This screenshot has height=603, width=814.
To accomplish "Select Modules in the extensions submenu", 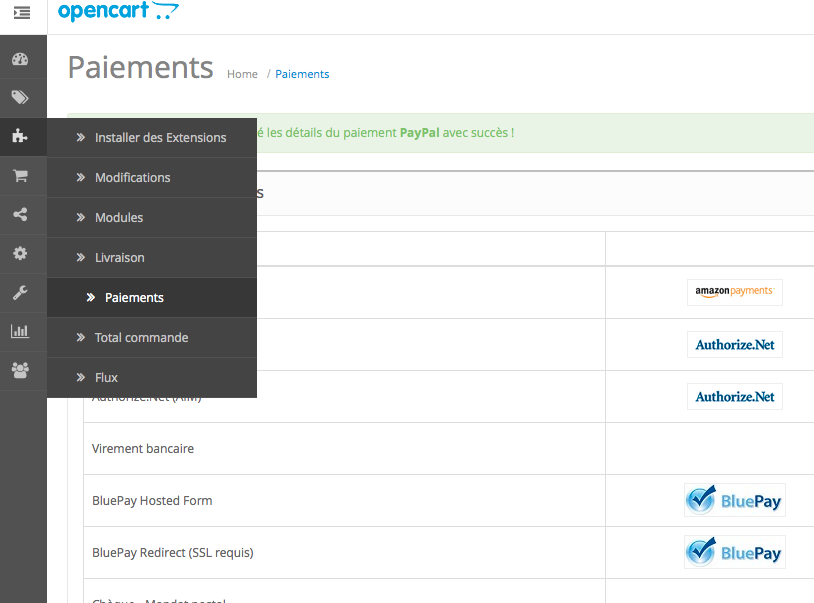I will (x=152, y=217).
